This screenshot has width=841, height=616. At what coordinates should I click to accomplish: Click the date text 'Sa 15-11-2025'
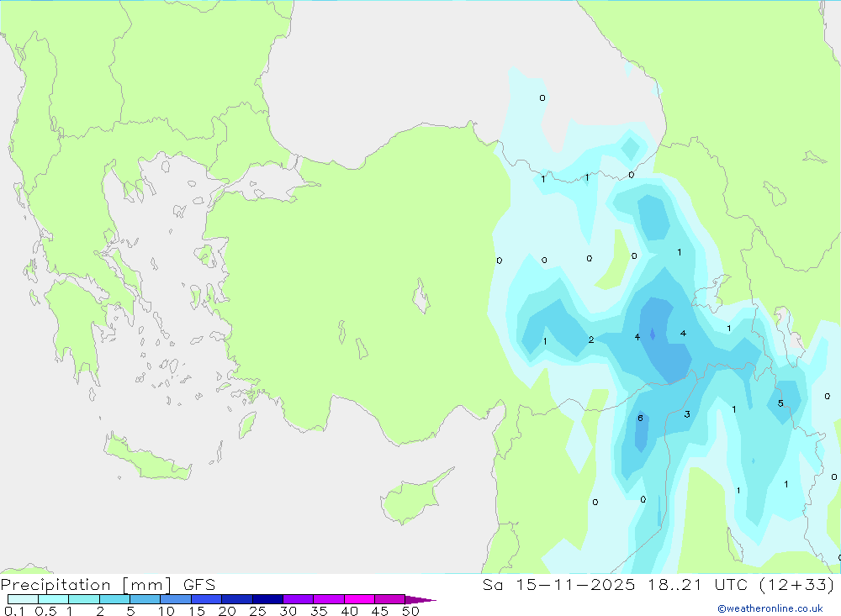pos(558,585)
